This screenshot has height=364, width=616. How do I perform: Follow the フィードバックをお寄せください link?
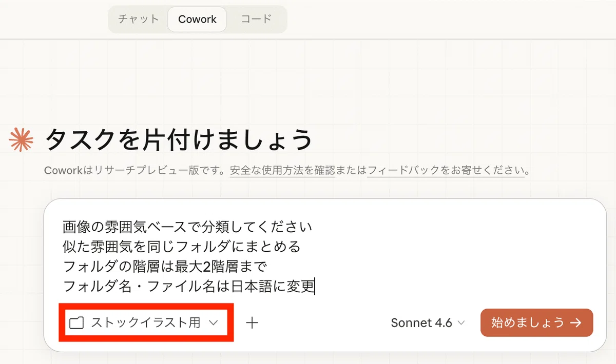(446, 170)
